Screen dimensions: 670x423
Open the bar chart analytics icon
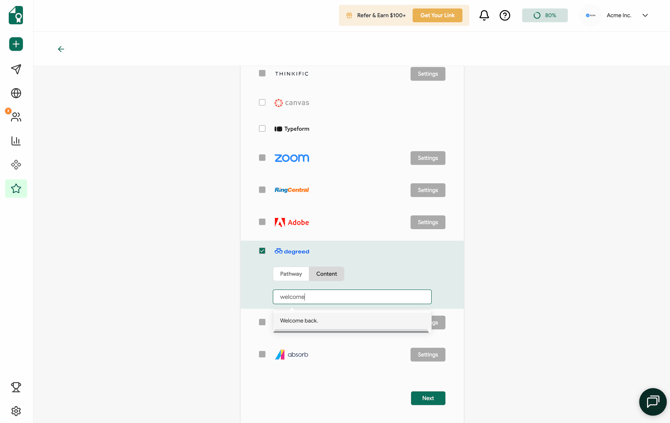(x=16, y=141)
